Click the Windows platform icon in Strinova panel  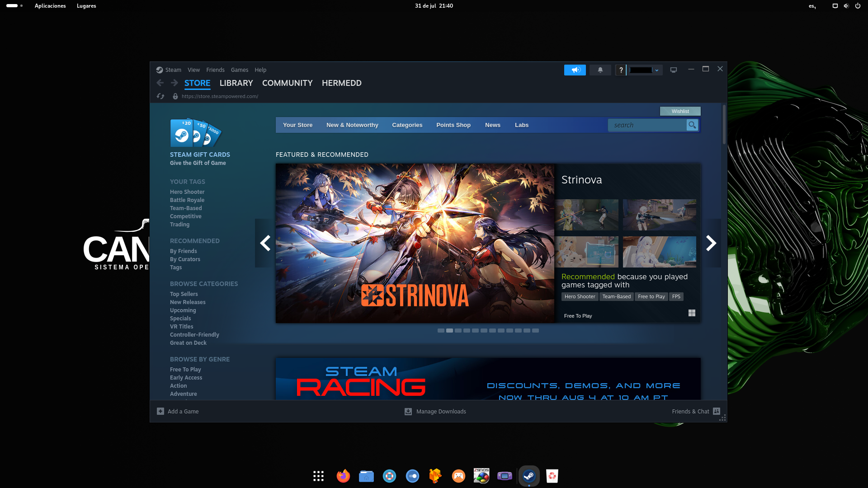pyautogui.click(x=692, y=313)
